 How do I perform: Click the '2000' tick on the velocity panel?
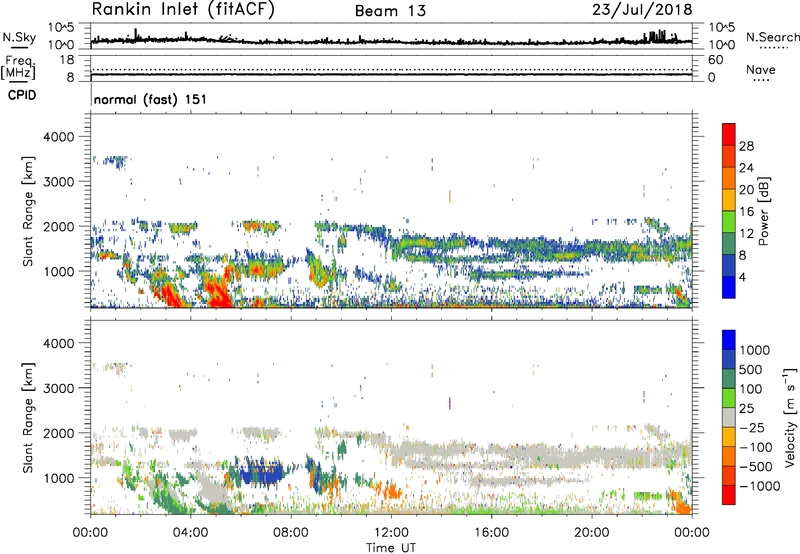[58, 433]
